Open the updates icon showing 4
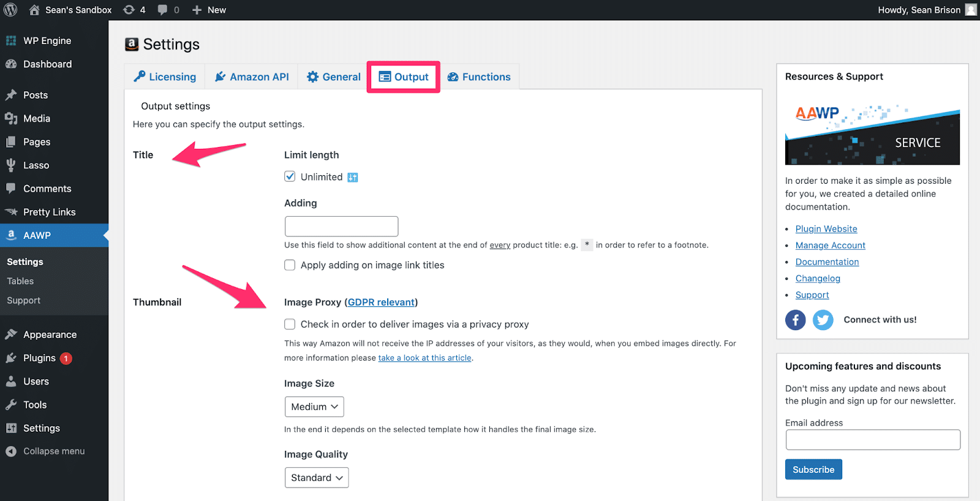The image size is (980, 501). [x=129, y=10]
